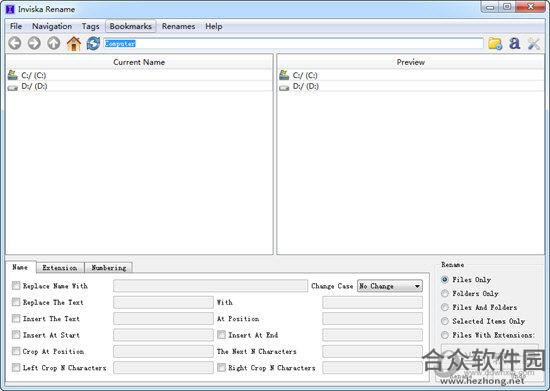Click the Right Crop N Characters input field
550x391 pixels.
373,367
